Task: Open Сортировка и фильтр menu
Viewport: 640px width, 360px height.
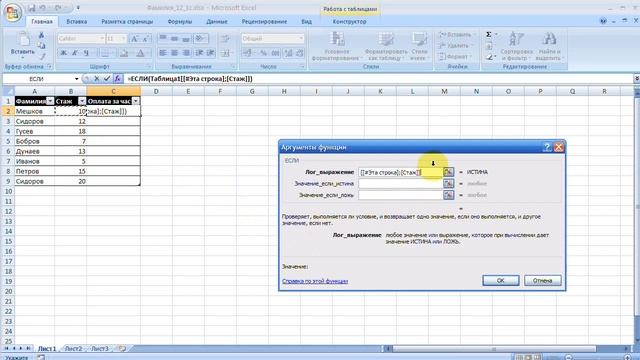Action: coord(517,47)
